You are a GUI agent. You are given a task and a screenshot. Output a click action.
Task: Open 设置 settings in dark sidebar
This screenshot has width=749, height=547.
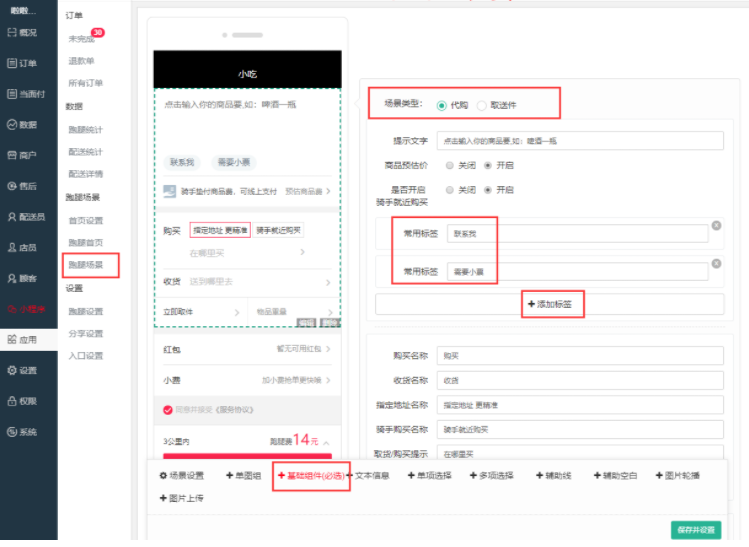[22, 371]
